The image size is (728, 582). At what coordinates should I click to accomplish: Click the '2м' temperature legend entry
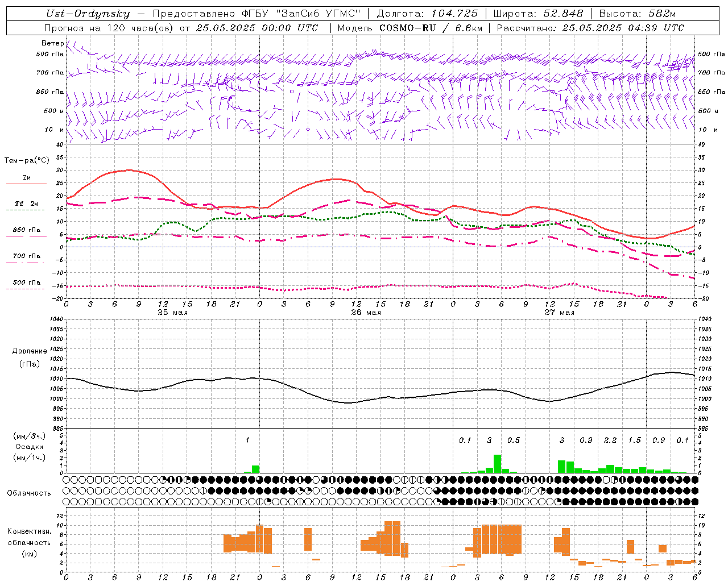click(x=27, y=177)
